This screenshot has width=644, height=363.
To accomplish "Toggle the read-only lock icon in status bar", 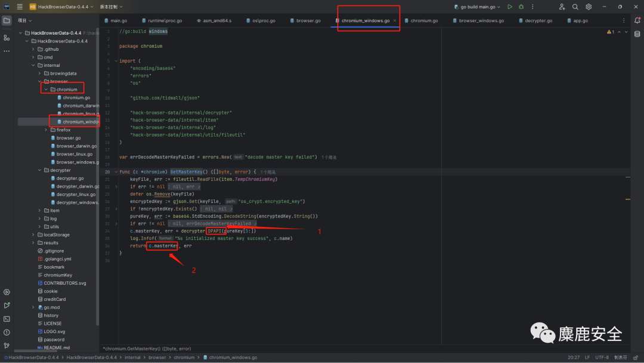I will tap(636, 358).
